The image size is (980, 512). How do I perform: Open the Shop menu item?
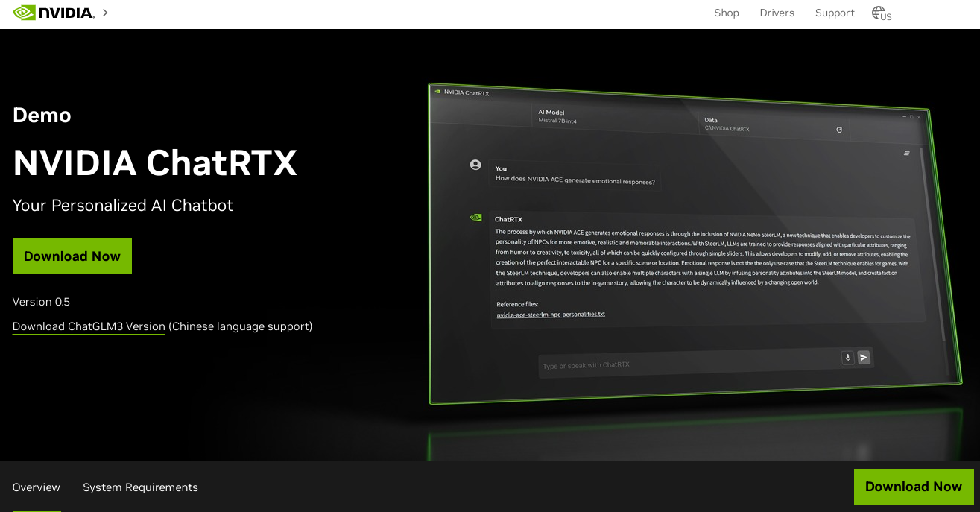click(726, 13)
